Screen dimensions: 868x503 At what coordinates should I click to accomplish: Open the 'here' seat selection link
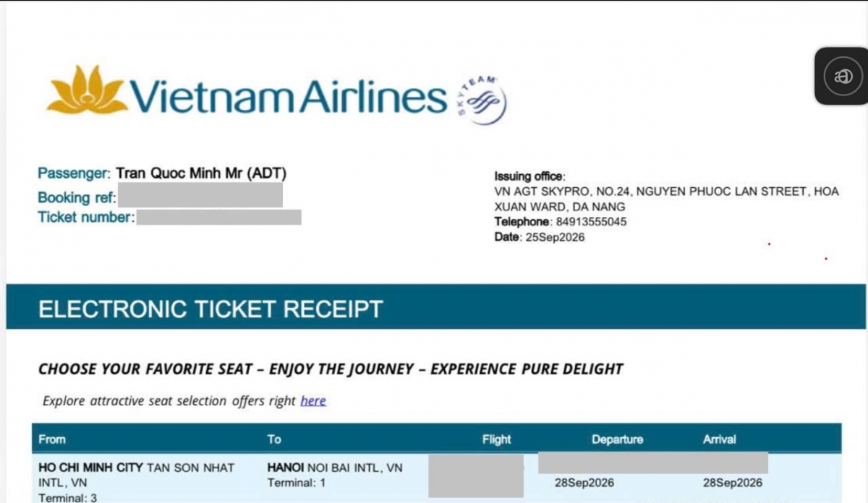pyautogui.click(x=313, y=400)
